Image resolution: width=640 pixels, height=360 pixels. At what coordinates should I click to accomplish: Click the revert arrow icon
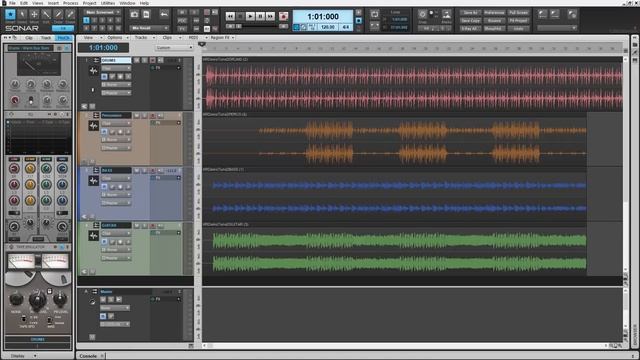click(164, 14)
